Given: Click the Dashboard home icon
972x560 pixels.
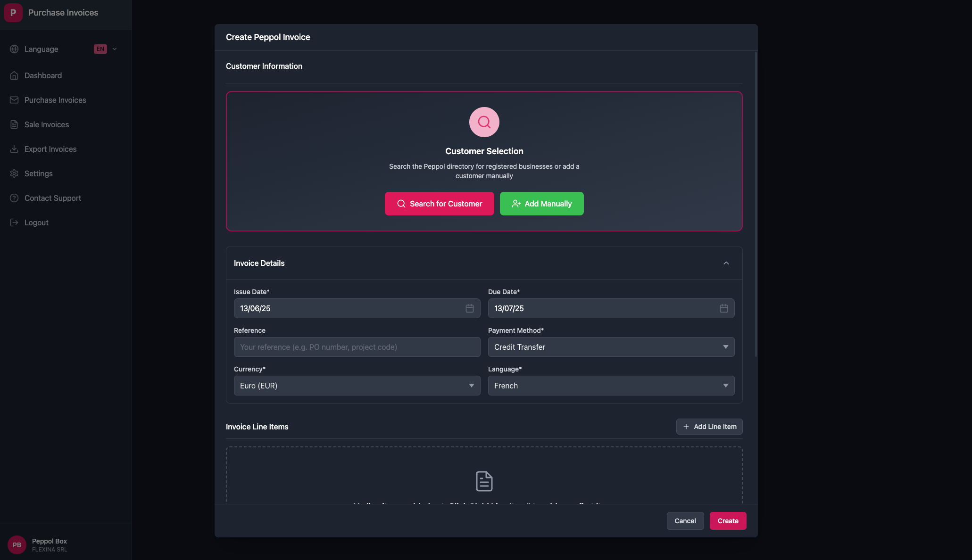Looking at the screenshot, I should [14, 75].
